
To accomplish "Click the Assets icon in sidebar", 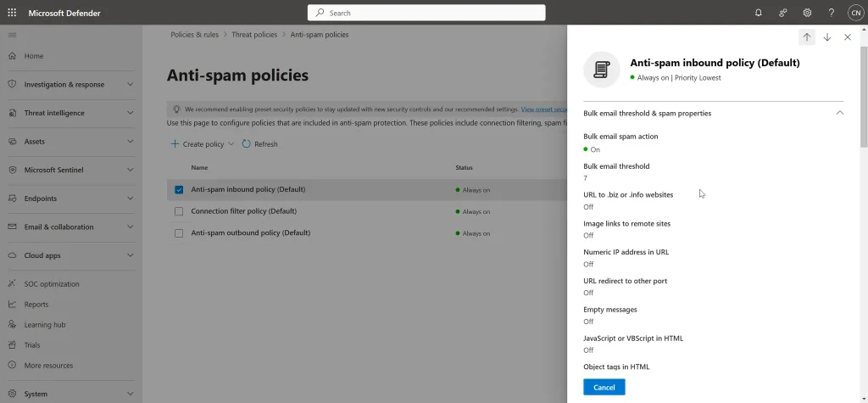I will click(x=12, y=142).
